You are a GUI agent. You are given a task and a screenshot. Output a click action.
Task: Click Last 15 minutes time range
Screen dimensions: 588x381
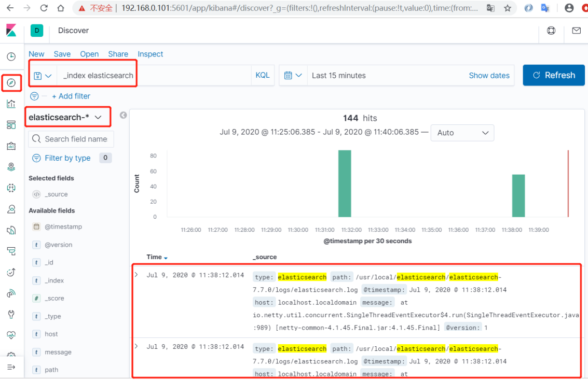coord(338,76)
